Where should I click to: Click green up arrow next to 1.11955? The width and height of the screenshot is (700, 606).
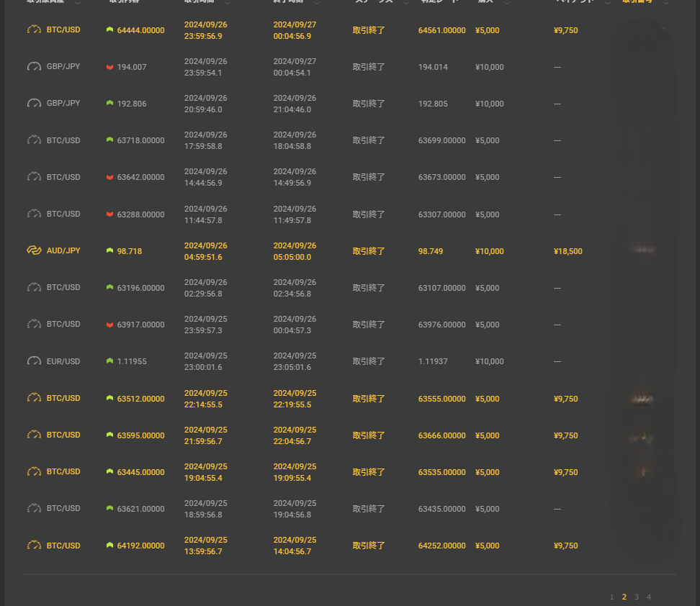109,361
